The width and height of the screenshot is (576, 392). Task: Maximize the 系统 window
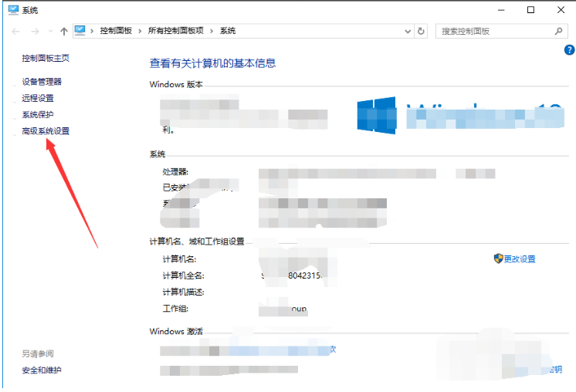pyautogui.click(x=530, y=10)
